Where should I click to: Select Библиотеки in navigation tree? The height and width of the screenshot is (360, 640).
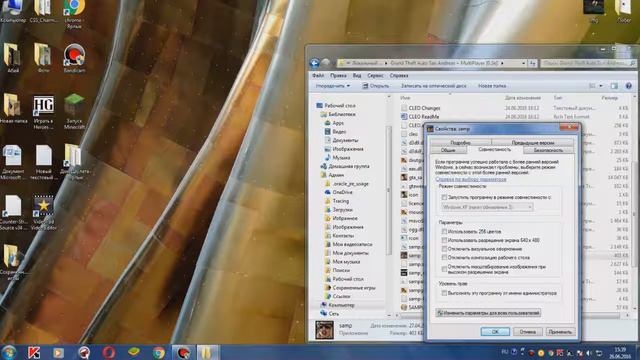[338, 114]
